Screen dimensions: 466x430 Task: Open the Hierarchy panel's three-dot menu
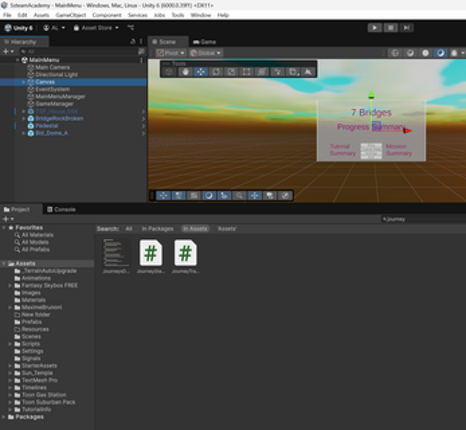(141, 41)
